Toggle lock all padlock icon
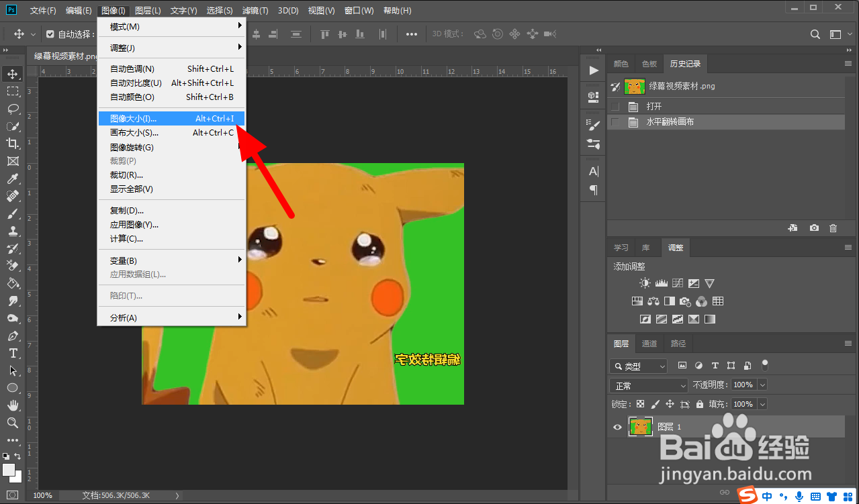The height and width of the screenshot is (504, 859). [700, 404]
